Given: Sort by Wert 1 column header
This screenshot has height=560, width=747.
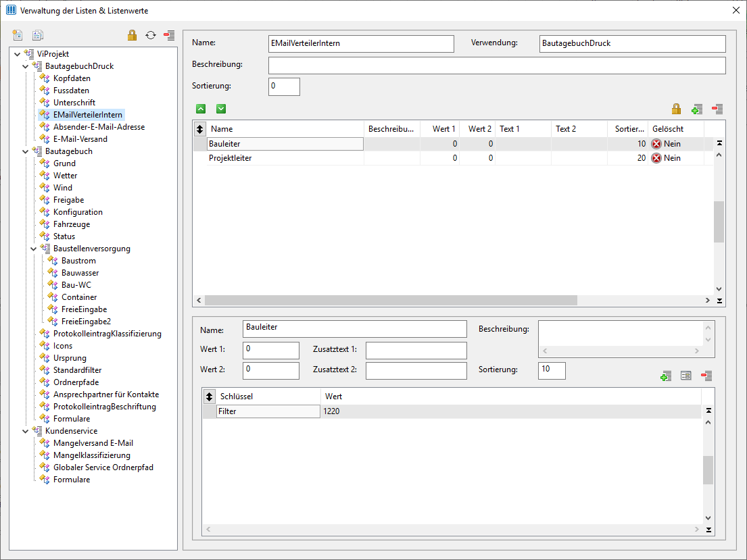Looking at the screenshot, I should [439, 129].
